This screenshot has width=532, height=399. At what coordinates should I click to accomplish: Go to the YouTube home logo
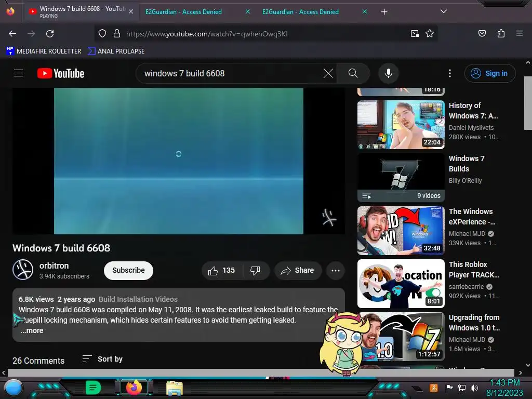pos(61,73)
